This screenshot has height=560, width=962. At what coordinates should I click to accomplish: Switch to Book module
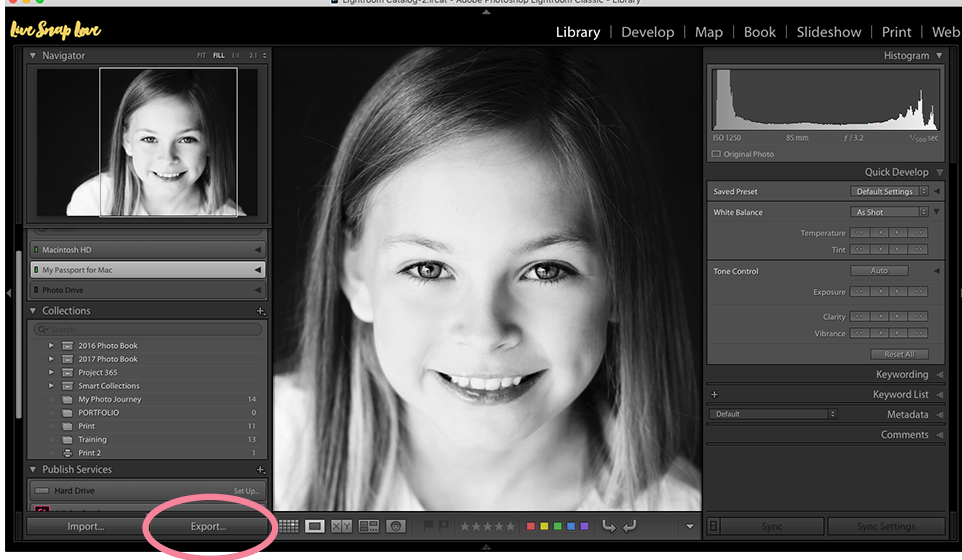[x=760, y=32]
